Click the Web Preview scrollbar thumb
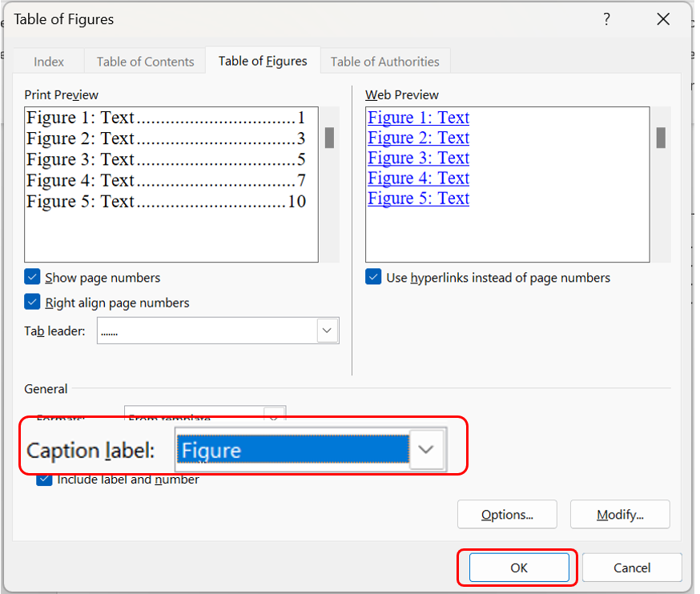The width and height of the screenshot is (700, 594). point(661,138)
